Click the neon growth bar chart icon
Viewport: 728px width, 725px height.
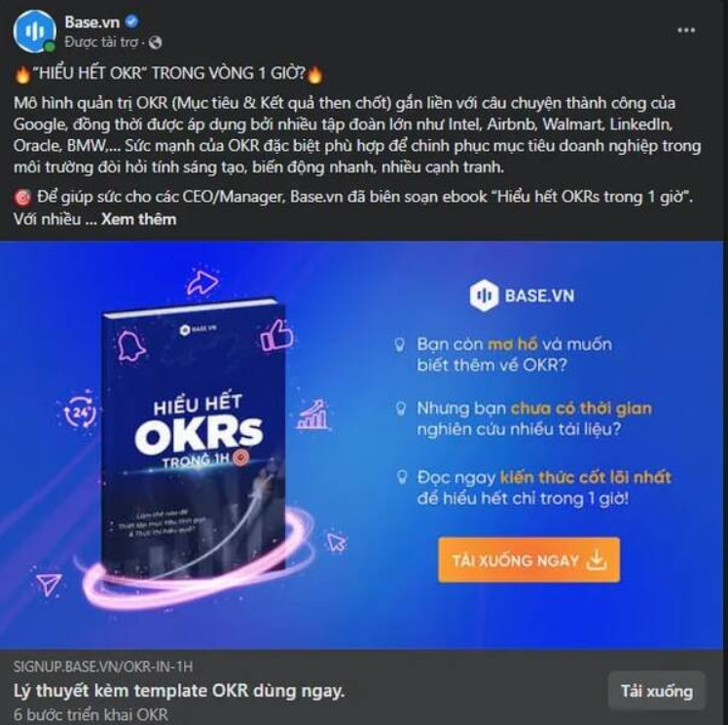coord(313,415)
